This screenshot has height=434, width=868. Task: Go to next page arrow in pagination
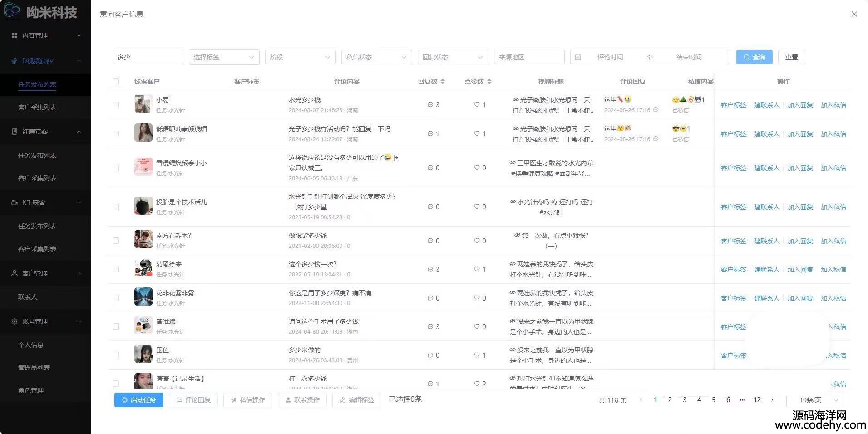point(772,400)
